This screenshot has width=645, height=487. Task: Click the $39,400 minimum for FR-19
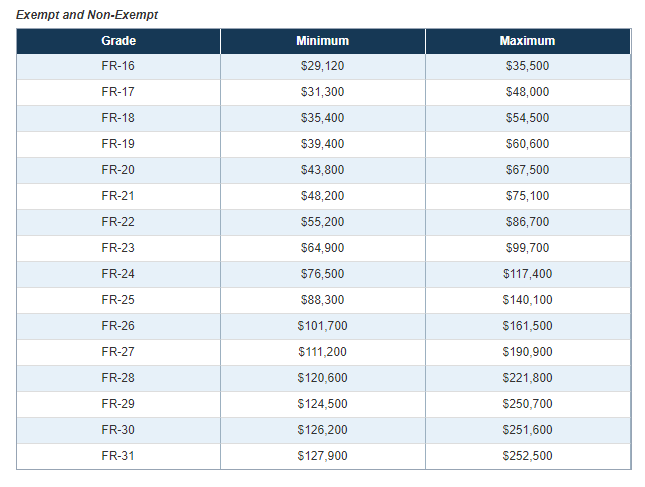[x=322, y=144]
